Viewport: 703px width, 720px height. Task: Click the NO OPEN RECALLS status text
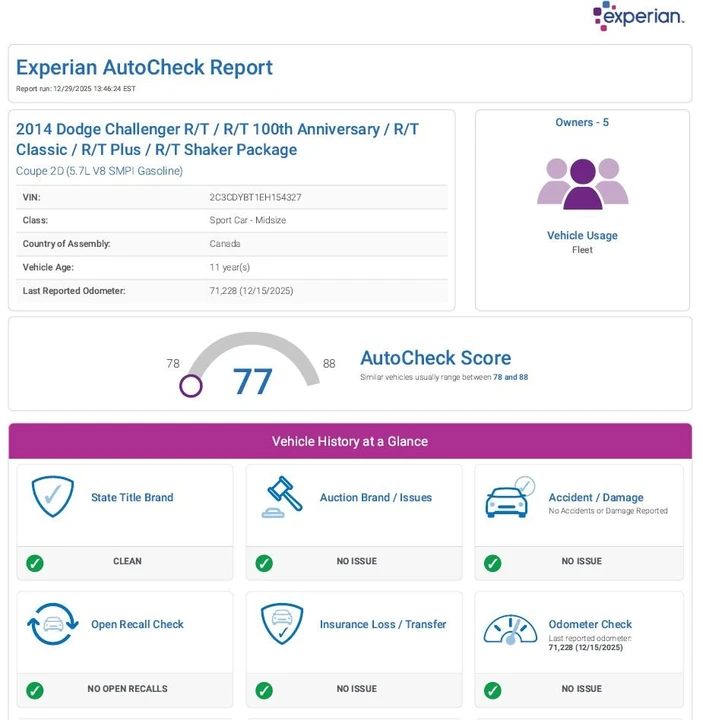[127, 689]
